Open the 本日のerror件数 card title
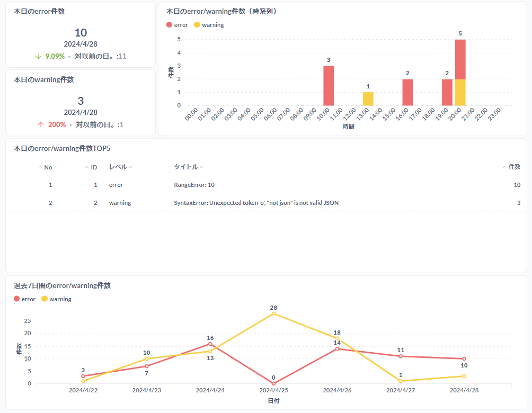Screen dimensions: 532x413 click(x=39, y=11)
